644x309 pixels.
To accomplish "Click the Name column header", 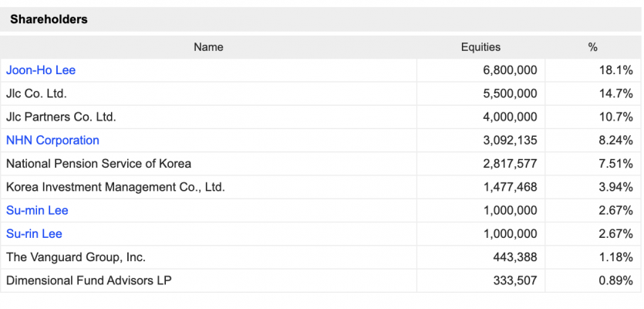I will pyautogui.click(x=208, y=47).
